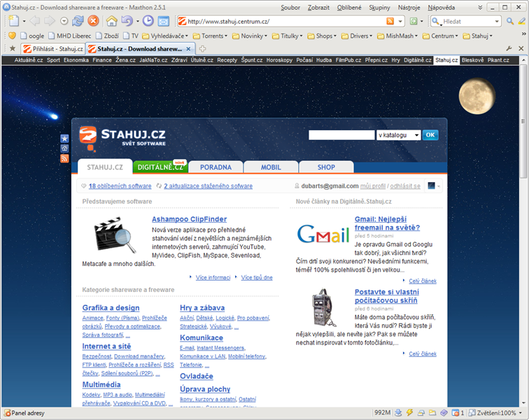
Task: Click the magnifier search icon right of Hledat box
Action: [510, 21]
